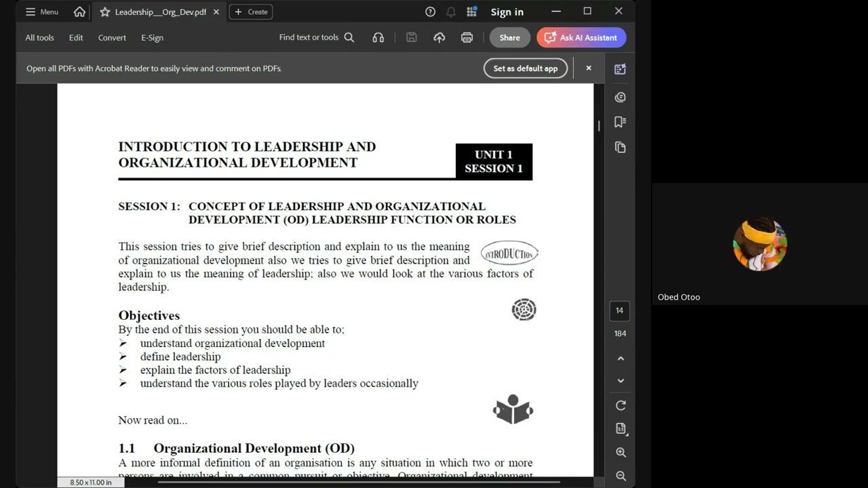Dismiss the default app notification banner
The width and height of the screenshot is (868, 488).
(589, 68)
